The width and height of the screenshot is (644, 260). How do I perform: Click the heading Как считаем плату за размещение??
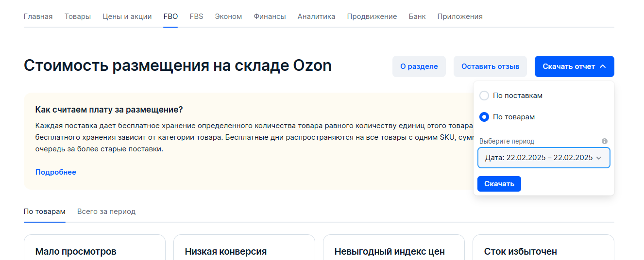pos(109,110)
